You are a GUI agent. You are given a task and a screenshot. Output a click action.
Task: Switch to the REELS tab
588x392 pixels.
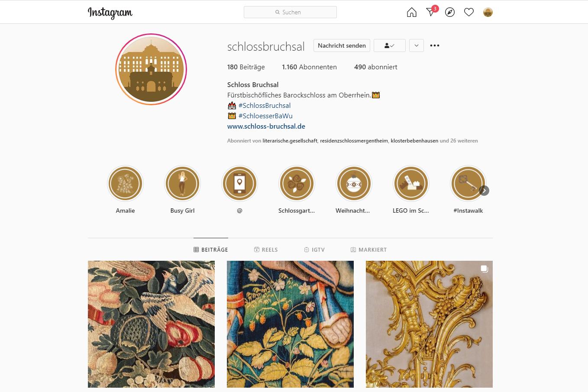point(266,249)
